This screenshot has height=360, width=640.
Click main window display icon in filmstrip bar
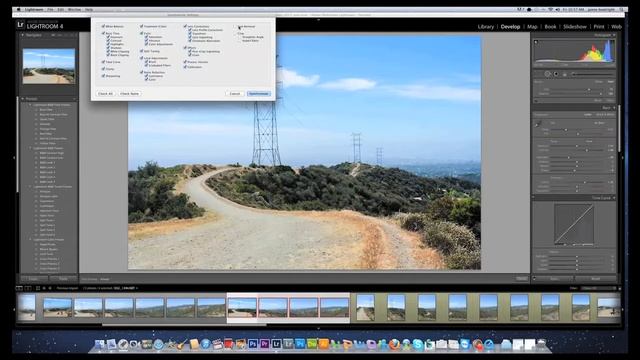click(19, 288)
